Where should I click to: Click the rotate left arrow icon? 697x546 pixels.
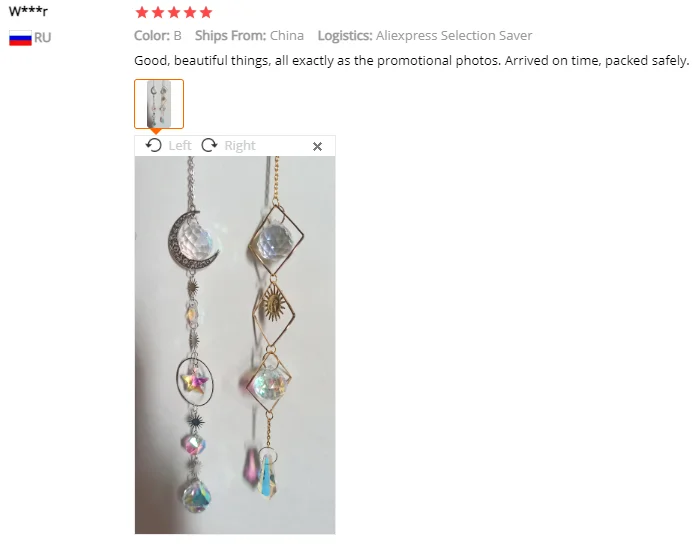(154, 145)
